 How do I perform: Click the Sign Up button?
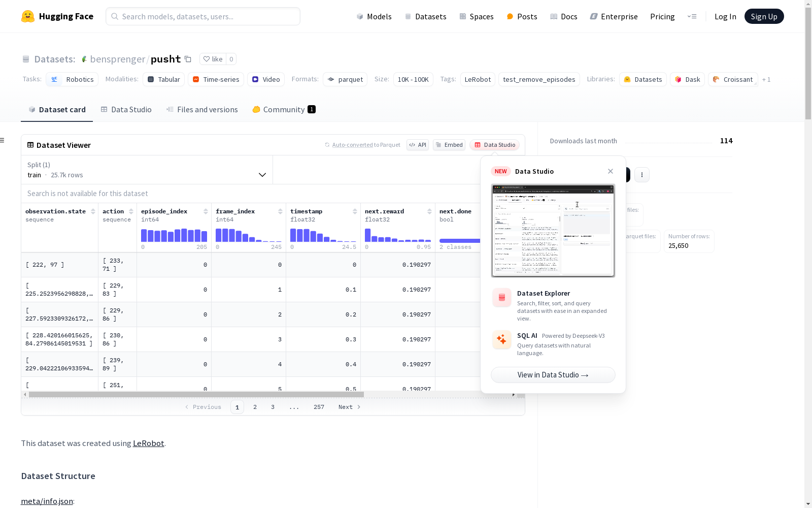coord(764,16)
